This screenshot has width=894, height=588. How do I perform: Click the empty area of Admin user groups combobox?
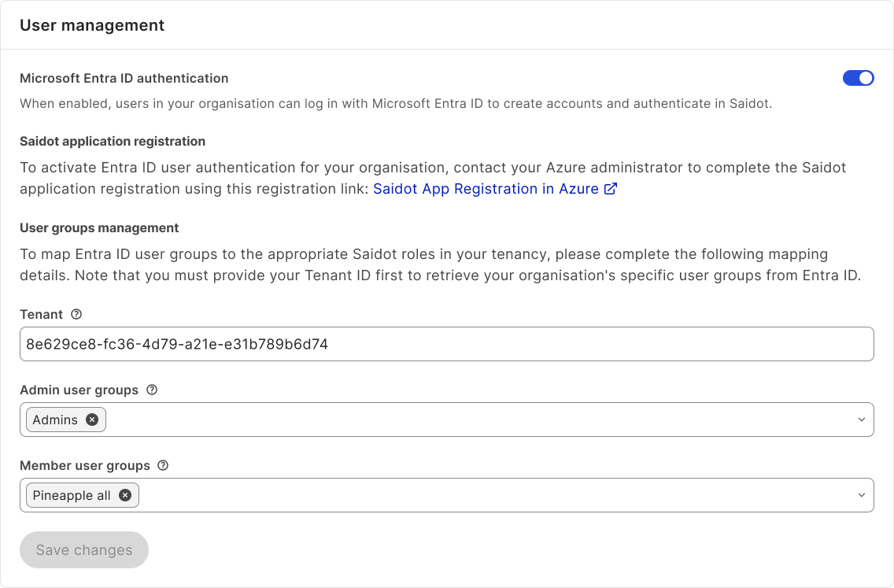pos(472,420)
